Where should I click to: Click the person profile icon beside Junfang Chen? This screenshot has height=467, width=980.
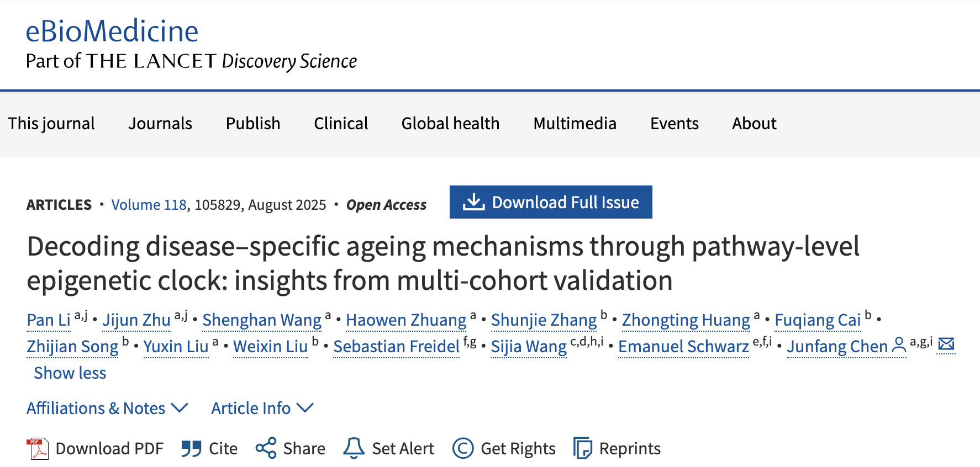click(899, 346)
